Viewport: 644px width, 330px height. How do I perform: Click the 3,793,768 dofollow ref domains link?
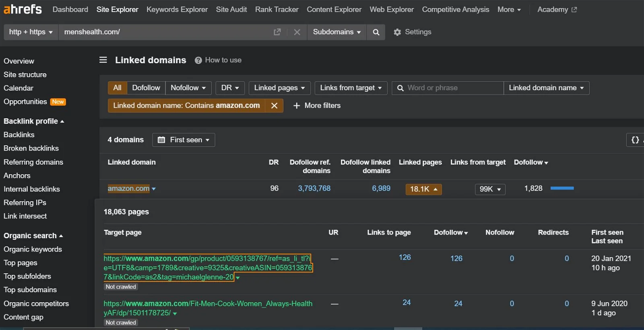tap(314, 188)
